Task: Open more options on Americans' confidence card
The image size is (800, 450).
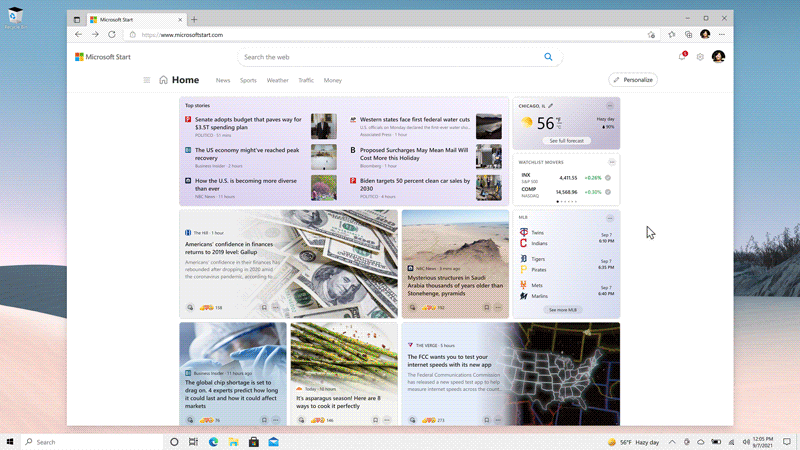Action: tap(276, 308)
